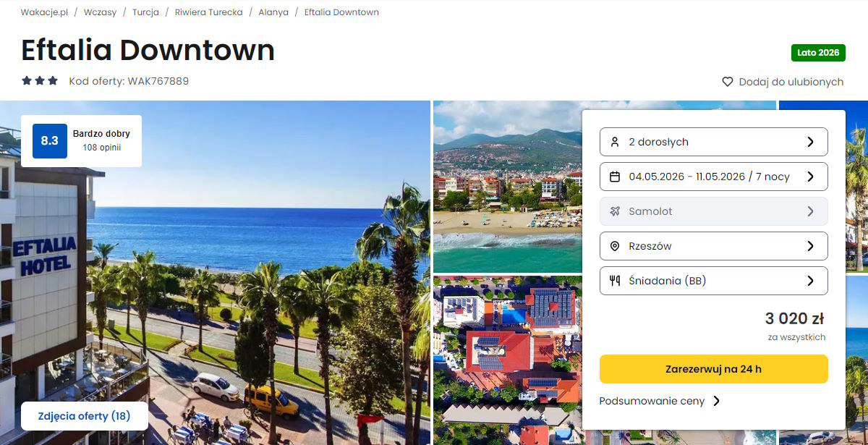The height and width of the screenshot is (445, 868).
Task: Click the fork and knife meal icon
Action: pyautogui.click(x=615, y=281)
